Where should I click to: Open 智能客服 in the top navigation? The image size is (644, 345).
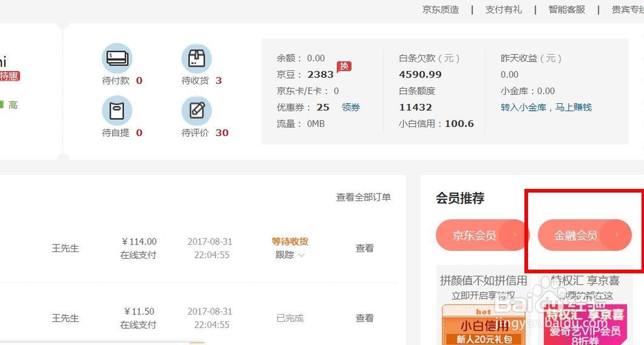[567, 10]
